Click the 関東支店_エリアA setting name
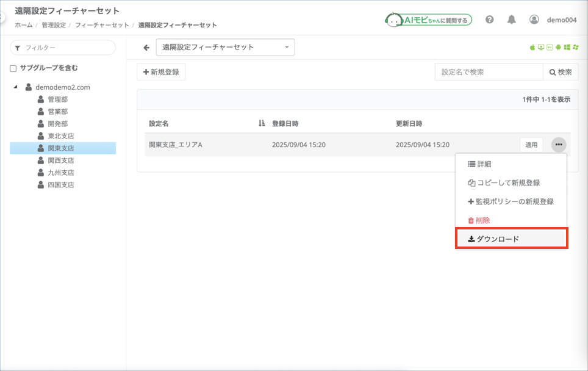The width and height of the screenshot is (588, 371). [176, 145]
